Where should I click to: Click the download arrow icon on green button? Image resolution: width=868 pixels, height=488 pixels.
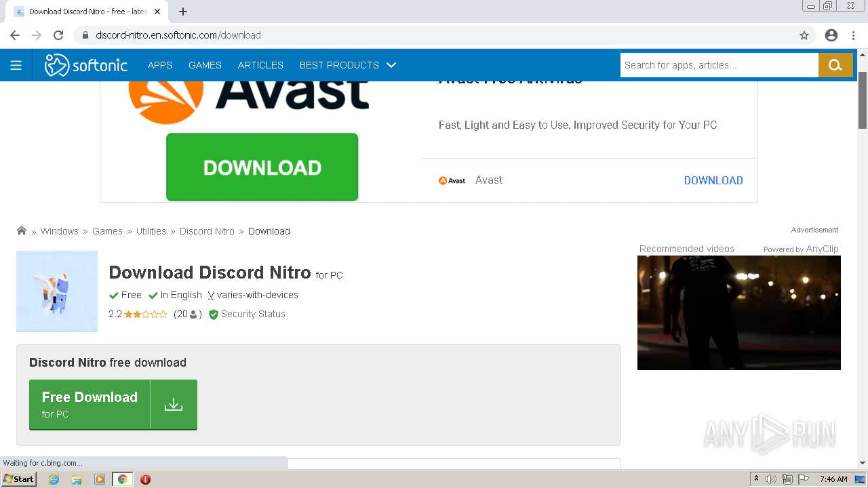tap(174, 405)
